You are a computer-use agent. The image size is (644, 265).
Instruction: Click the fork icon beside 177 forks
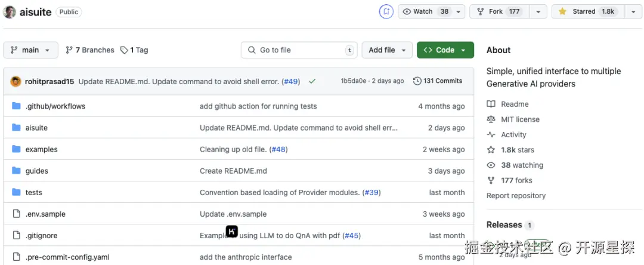click(x=491, y=180)
